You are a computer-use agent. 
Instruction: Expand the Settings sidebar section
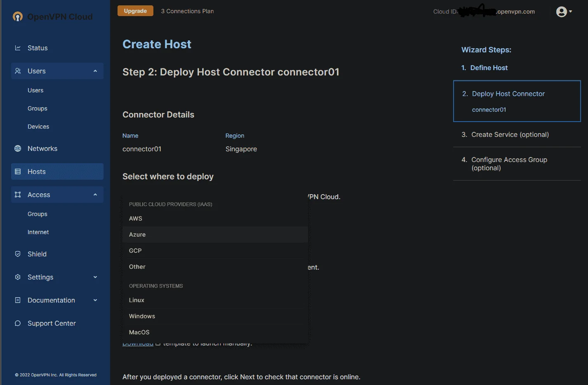click(95, 277)
